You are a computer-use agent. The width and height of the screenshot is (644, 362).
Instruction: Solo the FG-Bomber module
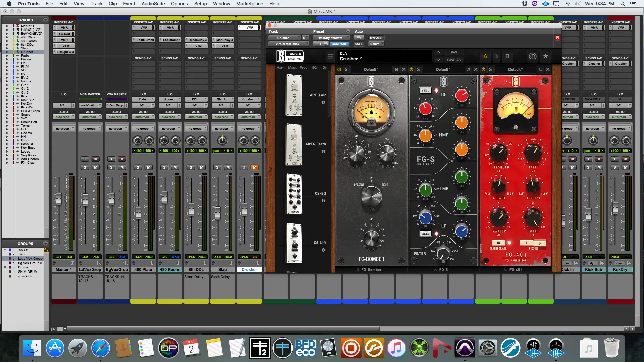coord(346,69)
